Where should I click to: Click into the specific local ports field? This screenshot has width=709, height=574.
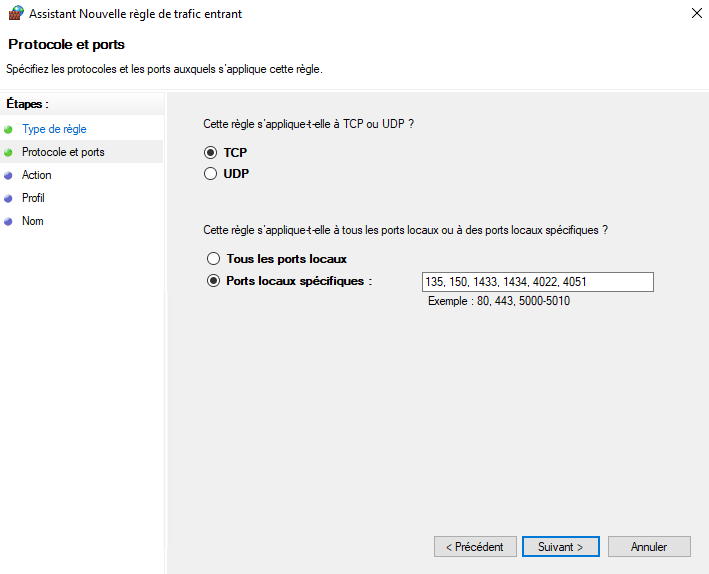click(x=537, y=282)
